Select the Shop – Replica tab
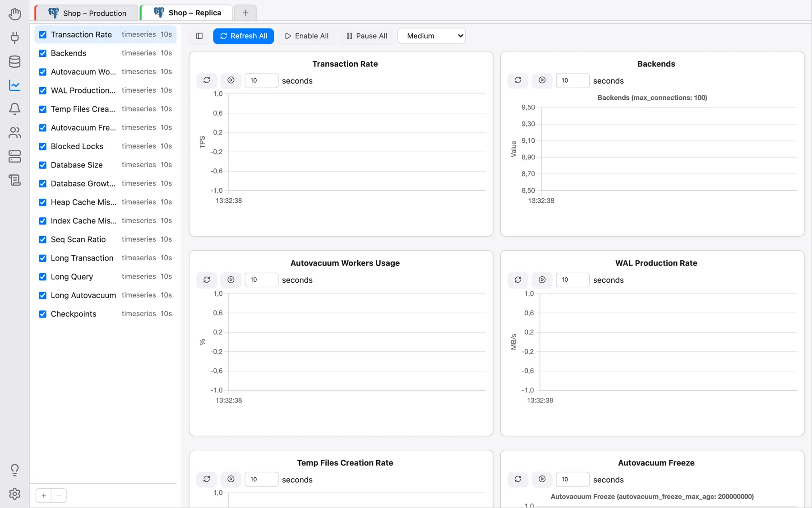 tap(187, 13)
